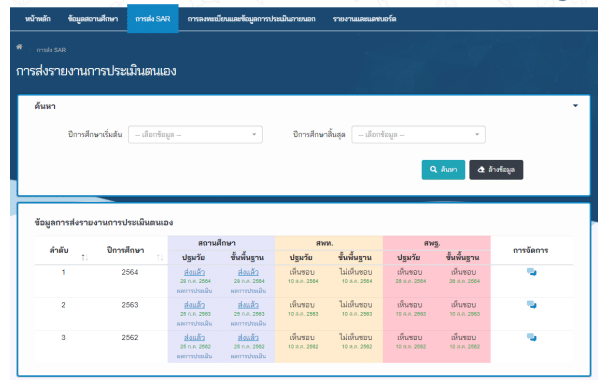Open ส่งแล้ว link under ขั้นพื้นฐาน for 2563

[x=248, y=305]
